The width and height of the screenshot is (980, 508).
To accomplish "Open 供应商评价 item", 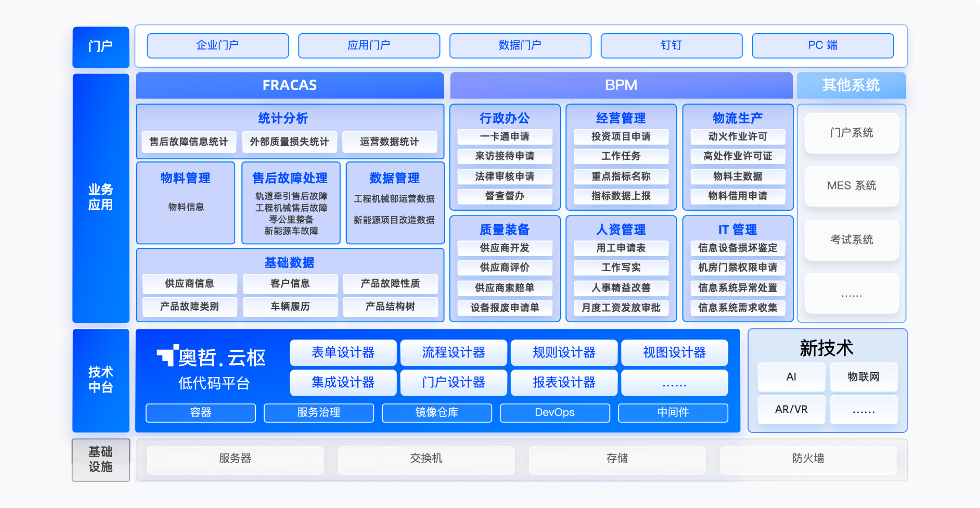I will 505,268.
